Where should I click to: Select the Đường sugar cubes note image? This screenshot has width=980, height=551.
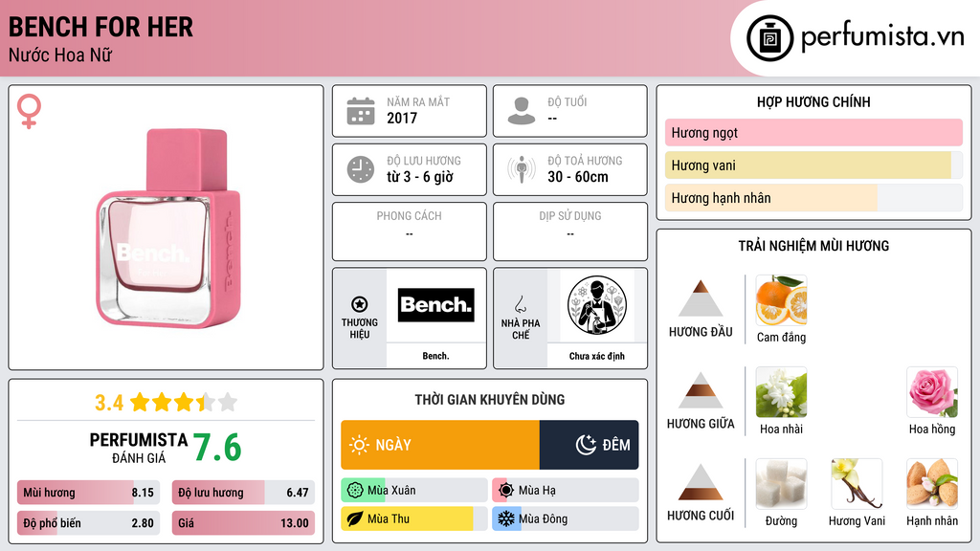pyautogui.click(x=781, y=484)
